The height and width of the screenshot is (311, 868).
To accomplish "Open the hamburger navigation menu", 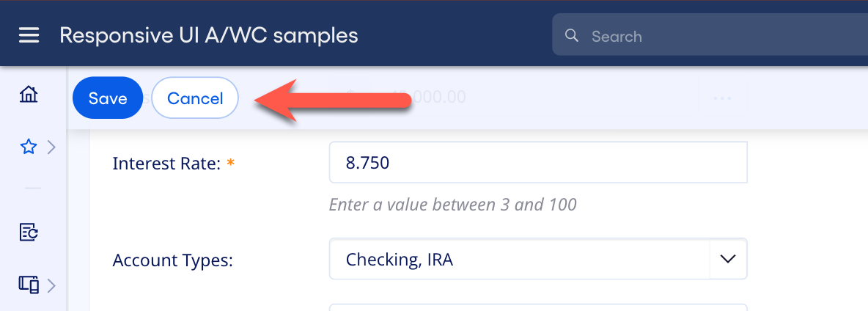I will (29, 35).
